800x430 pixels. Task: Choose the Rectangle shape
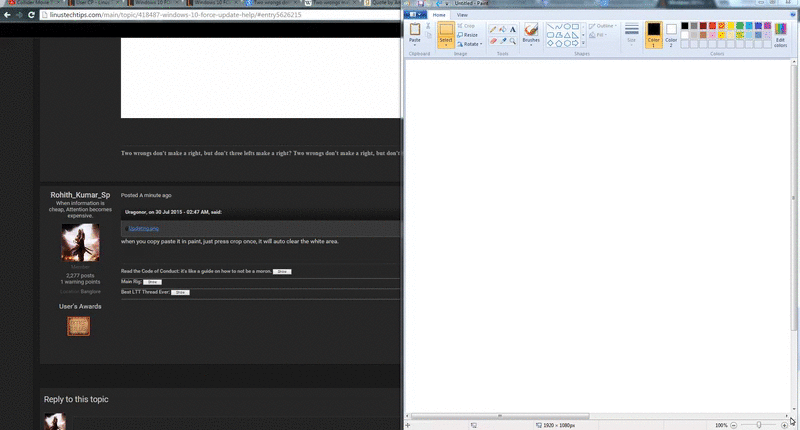[x=575, y=27]
